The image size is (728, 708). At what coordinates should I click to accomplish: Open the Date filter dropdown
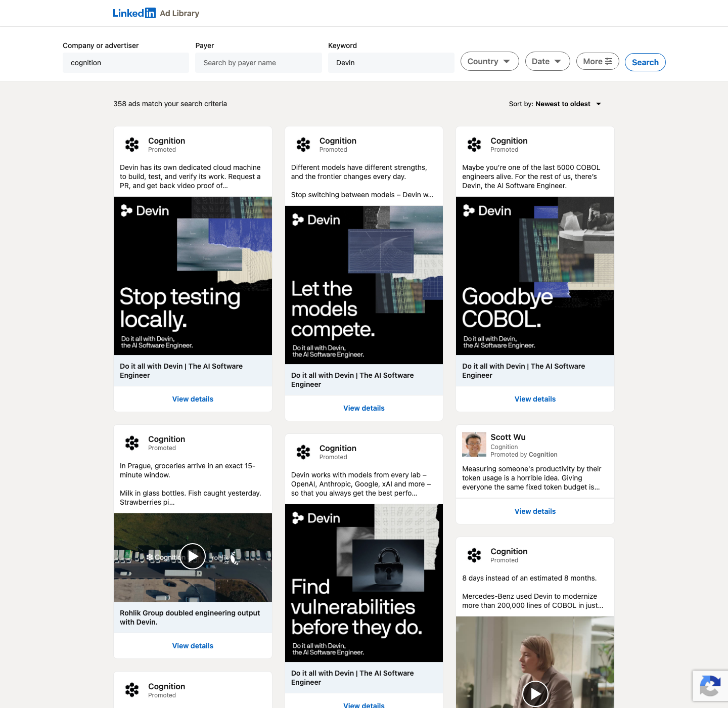pos(548,61)
